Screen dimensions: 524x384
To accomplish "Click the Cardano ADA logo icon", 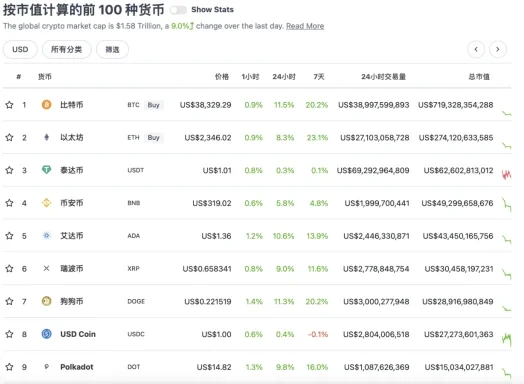I will (46, 236).
